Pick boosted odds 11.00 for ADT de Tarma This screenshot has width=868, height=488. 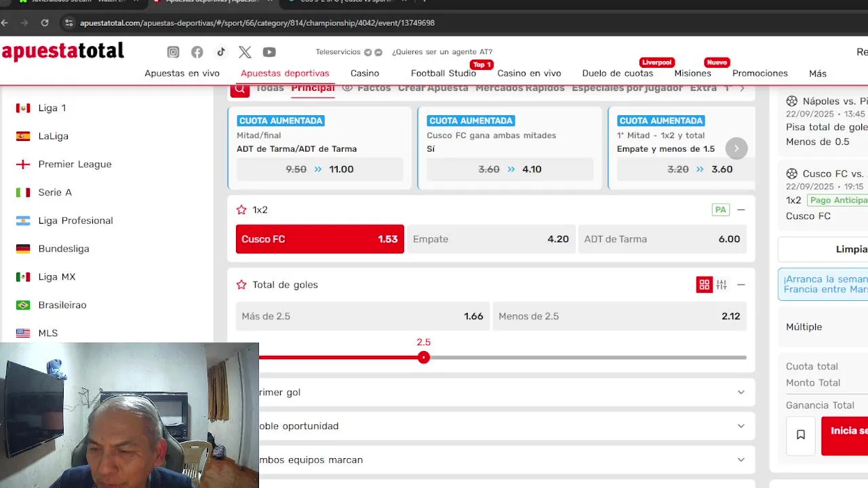pos(320,169)
